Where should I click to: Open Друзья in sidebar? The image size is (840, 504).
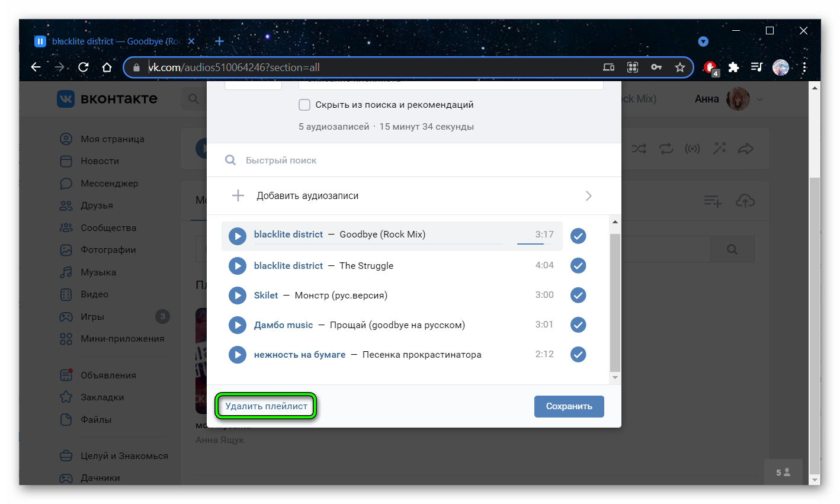[86, 206]
